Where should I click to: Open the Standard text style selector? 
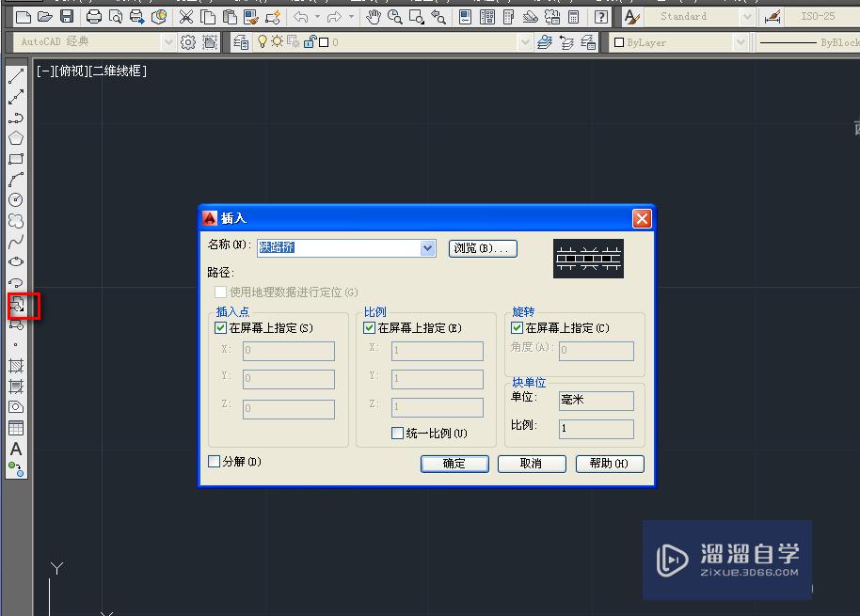[x=748, y=16]
